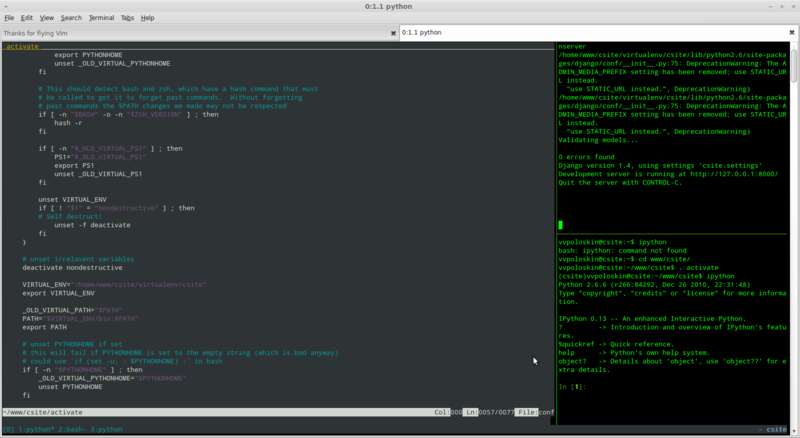The width and height of the screenshot is (800, 438).
Task: Click the http://127.0.0.1:8000/ server URL
Action: [734, 174]
